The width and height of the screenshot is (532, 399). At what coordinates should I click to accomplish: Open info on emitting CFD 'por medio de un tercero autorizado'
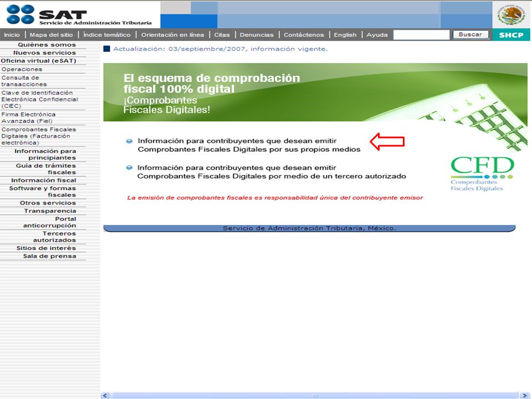click(272, 172)
